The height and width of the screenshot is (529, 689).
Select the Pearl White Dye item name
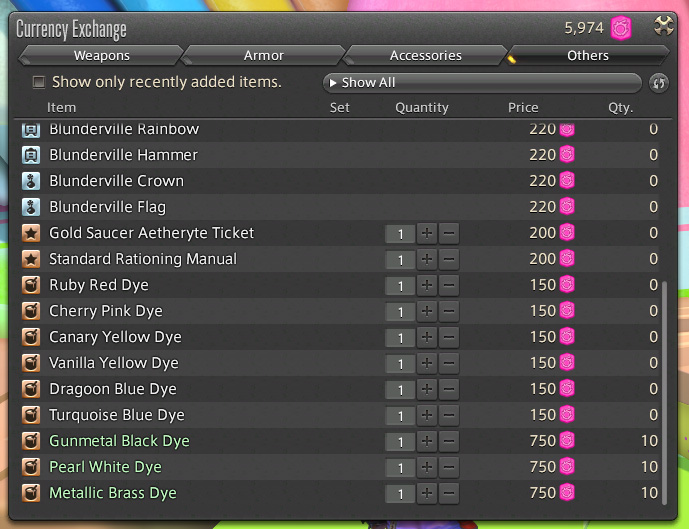pyautogui.click(x=105, y=467)
